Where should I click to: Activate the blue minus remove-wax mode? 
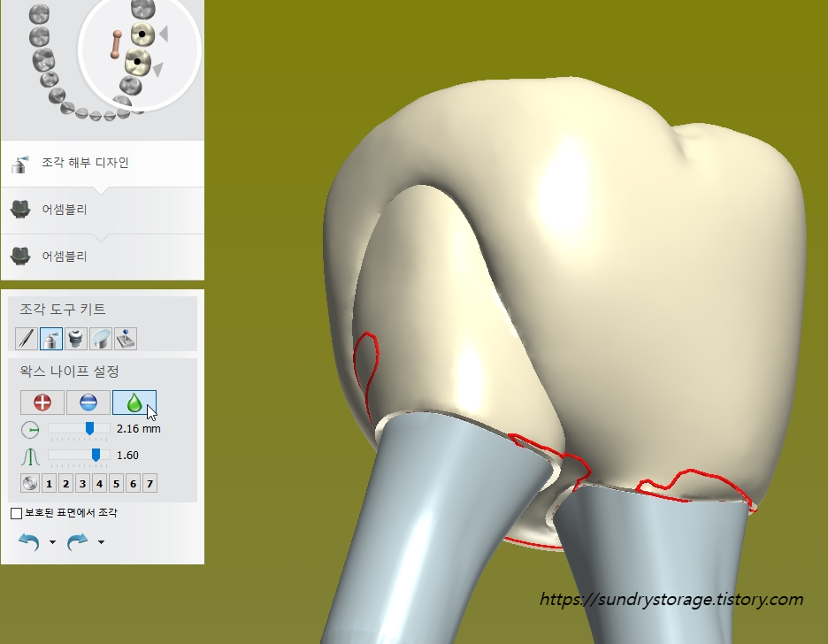pyautogui.click(x=88, y=402)
